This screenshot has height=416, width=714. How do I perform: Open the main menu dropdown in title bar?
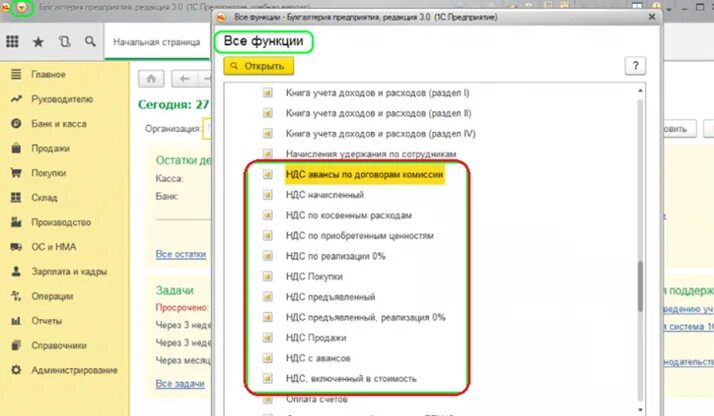pyautogui.click(x=21, y=8)
